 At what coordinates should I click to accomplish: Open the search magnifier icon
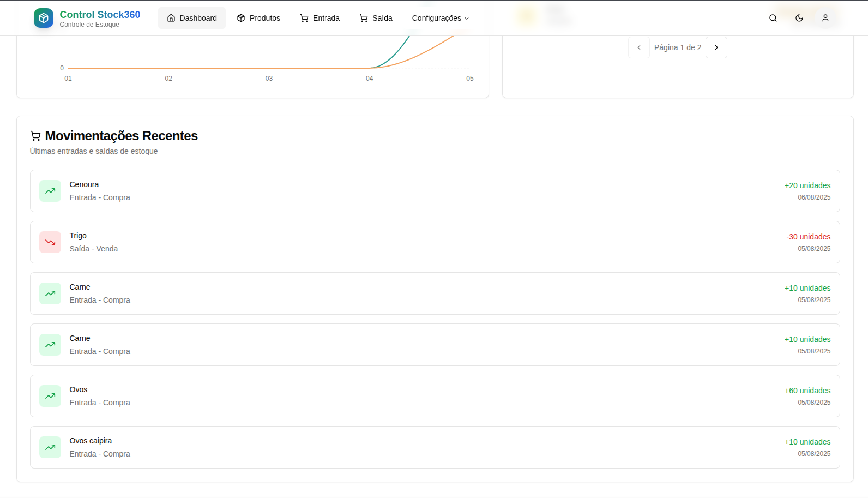(x=773, y=18)
